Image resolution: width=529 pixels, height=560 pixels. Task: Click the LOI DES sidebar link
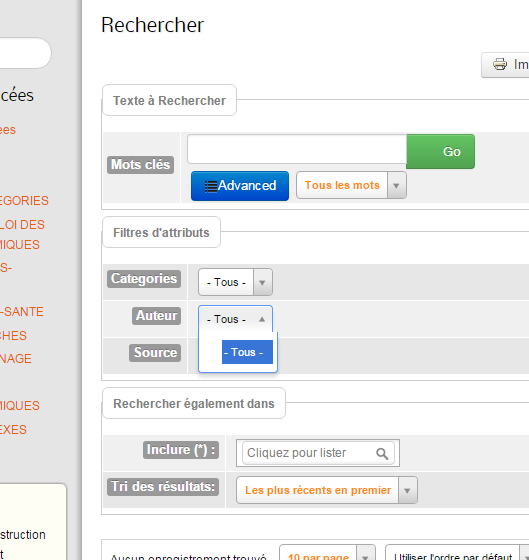coord(22,225)
